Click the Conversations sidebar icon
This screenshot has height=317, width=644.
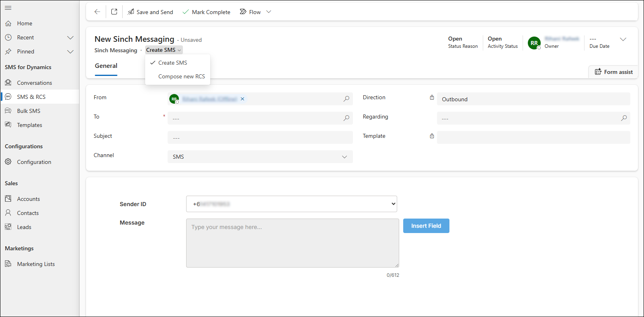tap(8, 83)
